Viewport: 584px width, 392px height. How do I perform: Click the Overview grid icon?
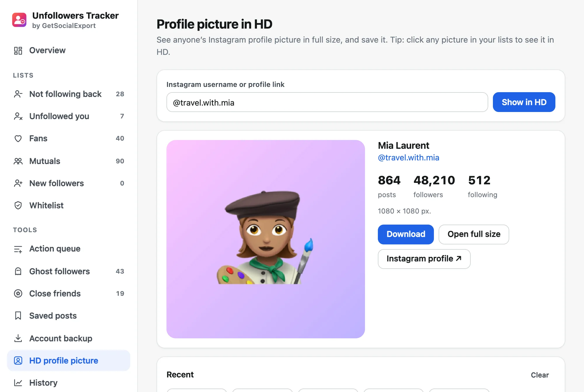[x=18, y=50]
